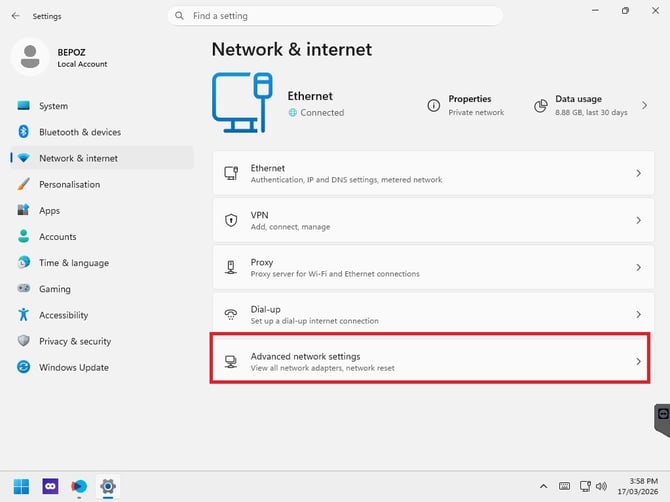The height and width of the screenshot is (502, 670).
Task: Go back using the Settings back arrow
Action: tap(16, 16)
